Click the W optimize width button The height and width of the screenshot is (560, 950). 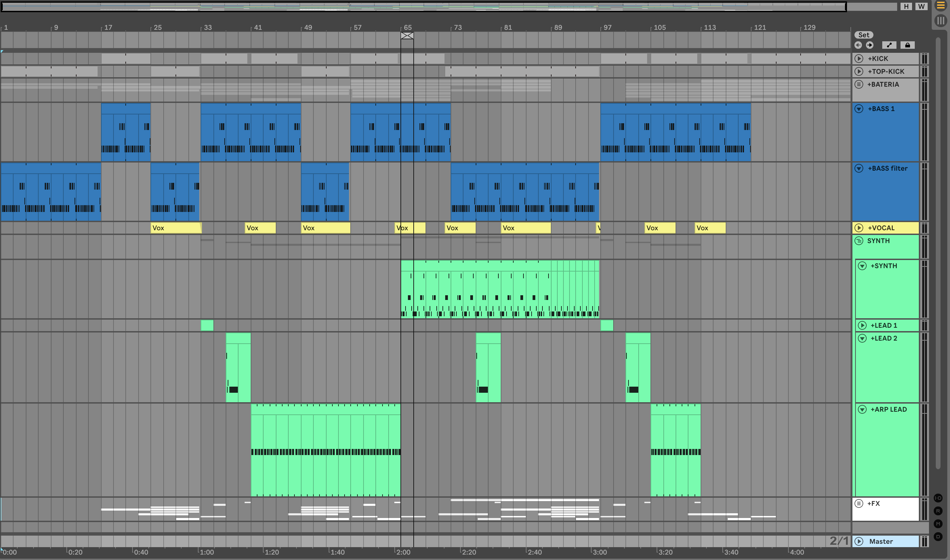pos(921,6)
